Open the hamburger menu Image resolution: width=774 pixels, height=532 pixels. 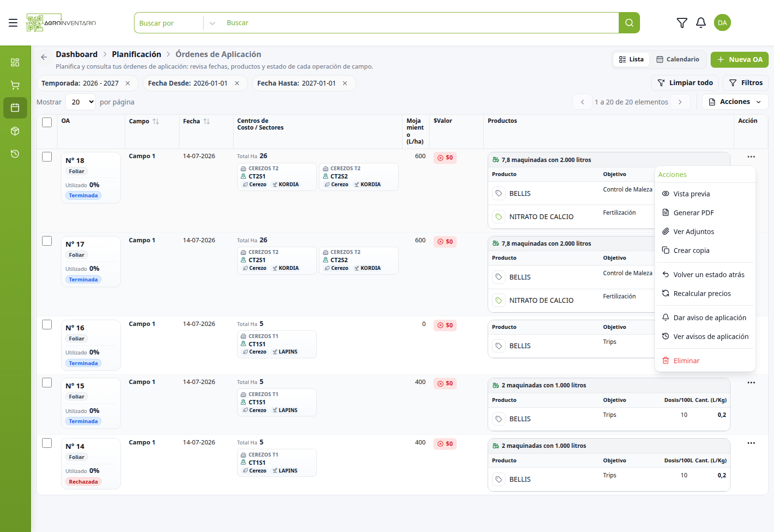pos(13,23)
